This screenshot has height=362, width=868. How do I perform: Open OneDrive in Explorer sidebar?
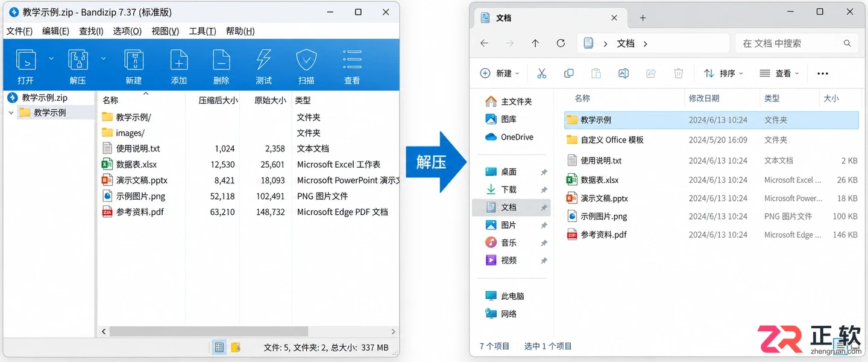[510, 137]
